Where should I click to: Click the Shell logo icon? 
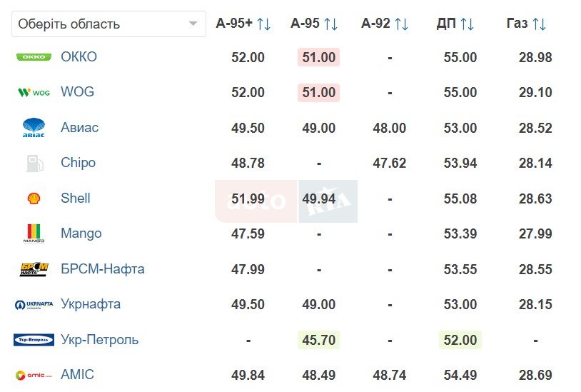[x=34, y=198]
